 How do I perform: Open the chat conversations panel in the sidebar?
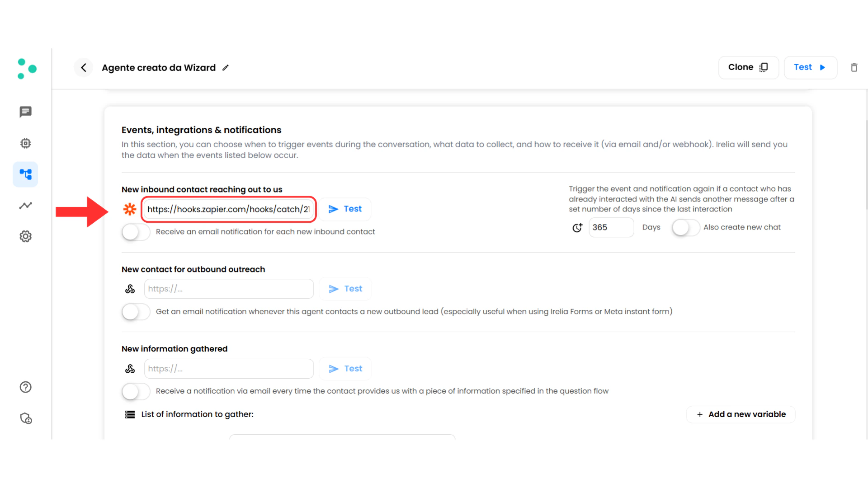[x=25, y=112]
